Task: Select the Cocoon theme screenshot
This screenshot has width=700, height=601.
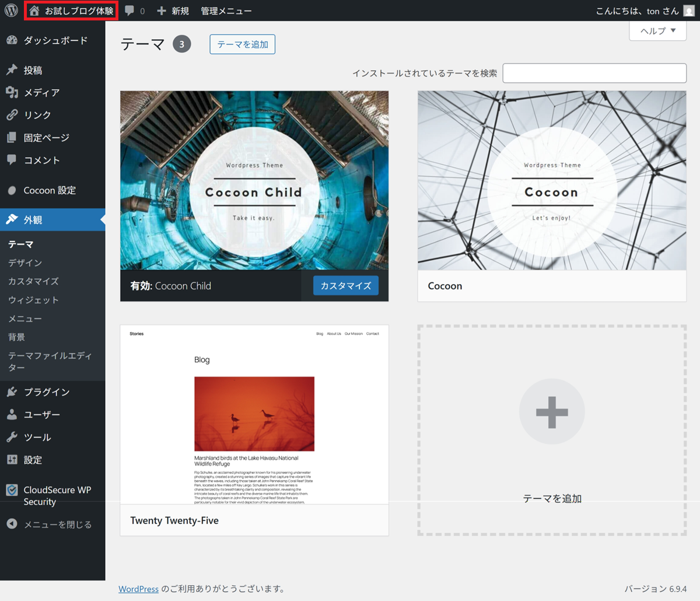Action: (x=552, y=180)
